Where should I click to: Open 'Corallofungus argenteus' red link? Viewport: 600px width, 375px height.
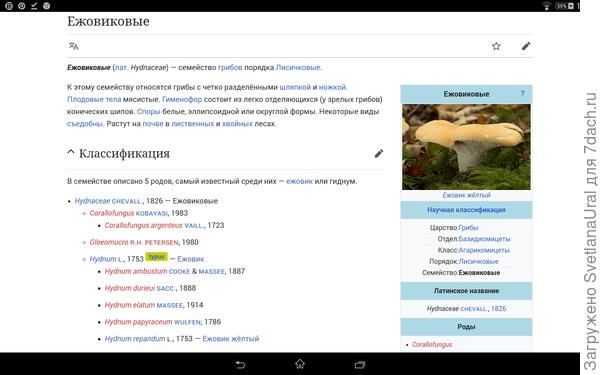[x=143, y=226]
